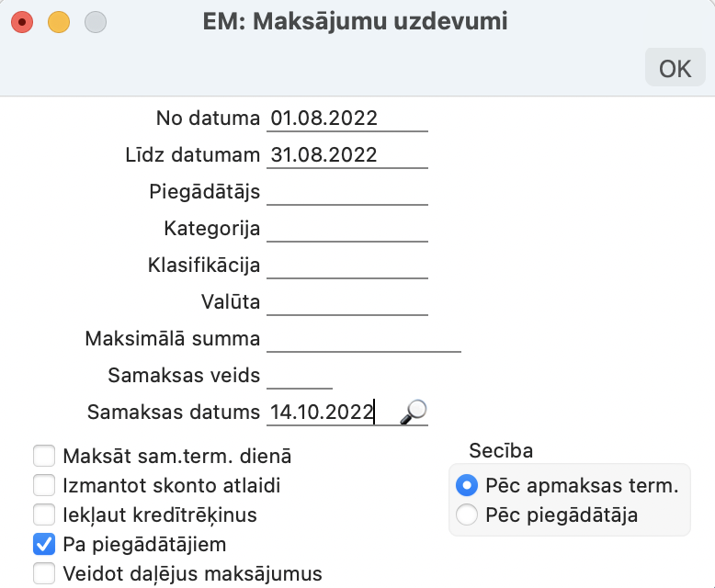Uncheck Pa piegādātājiem checkbox
715x588 pixels.
coord(43,544)
